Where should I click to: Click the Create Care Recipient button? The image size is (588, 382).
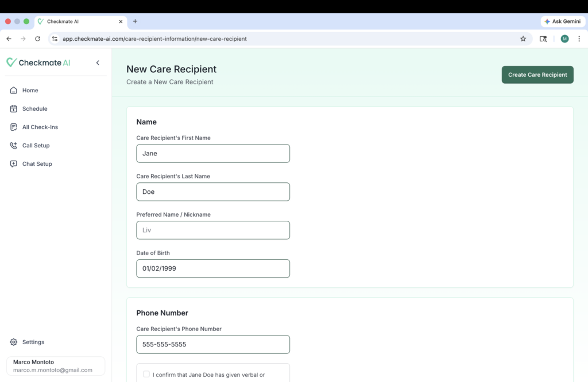[537, 75]
